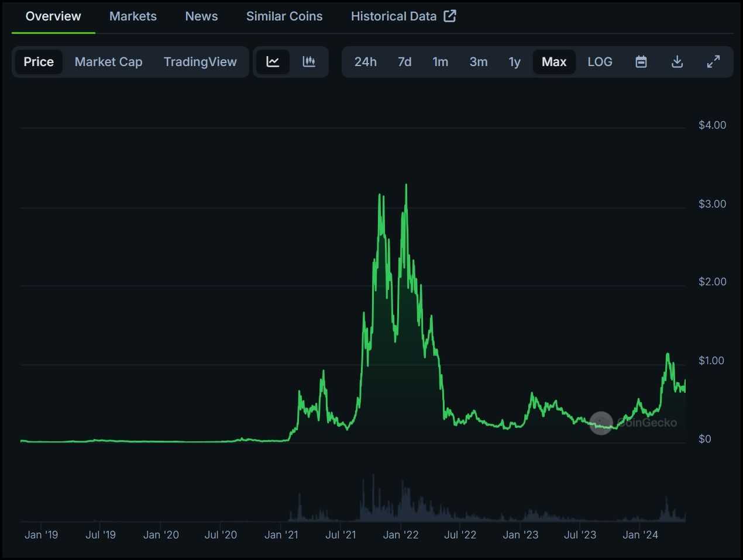The width and height of the screenshot is (743, 560).
Task: Select the Max time range
Action: (553, 61)
